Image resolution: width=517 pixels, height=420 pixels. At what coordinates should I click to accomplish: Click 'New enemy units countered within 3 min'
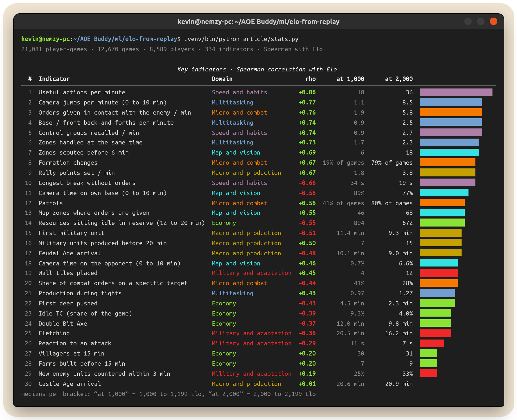pyautogui.click(x=104, y=374)
